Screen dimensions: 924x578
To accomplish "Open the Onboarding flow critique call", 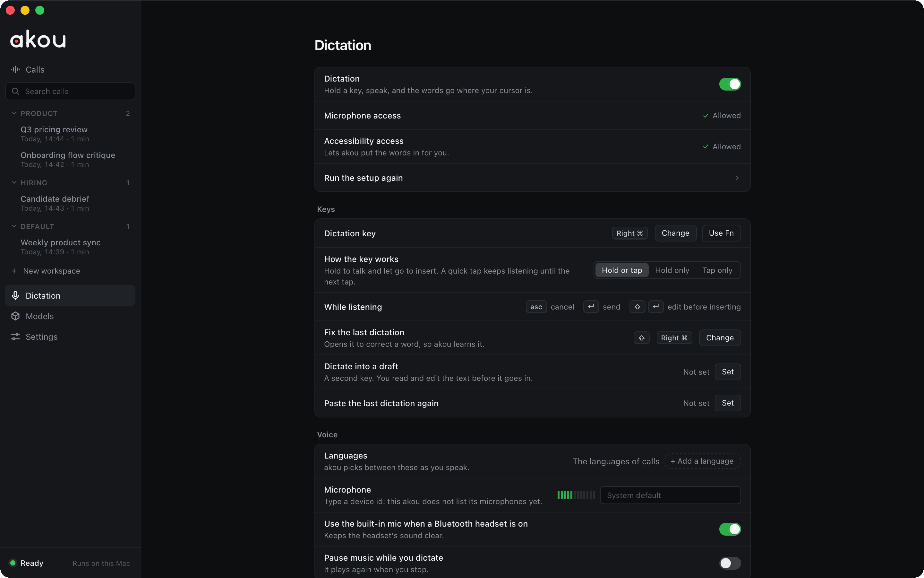I will (70, 159).
